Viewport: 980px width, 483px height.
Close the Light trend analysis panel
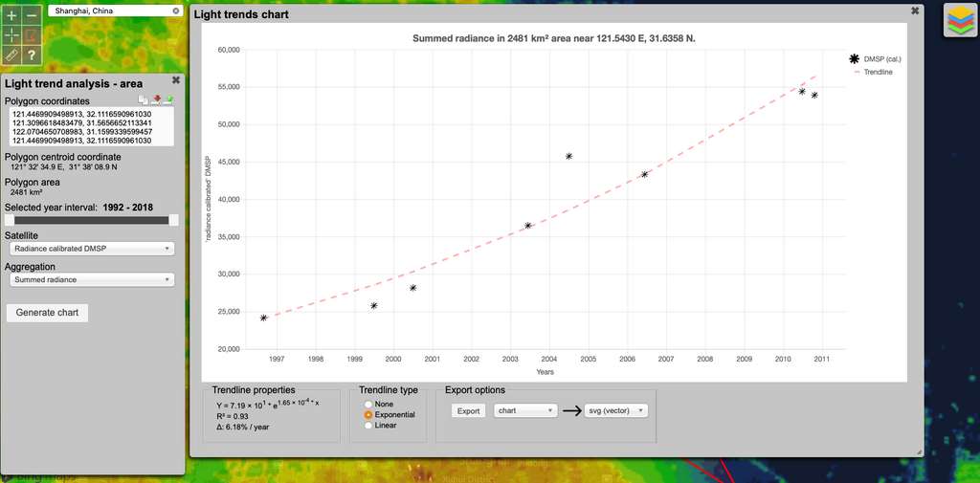[176, 80]
